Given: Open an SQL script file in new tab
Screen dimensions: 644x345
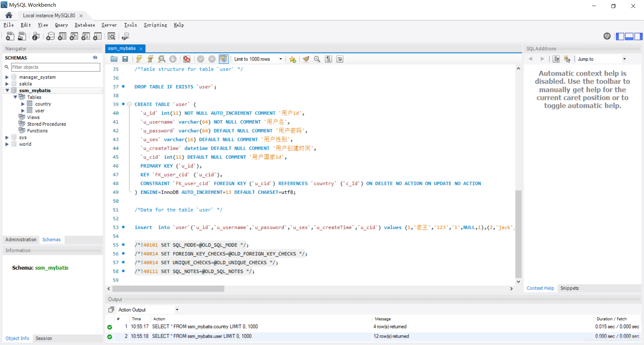Looking at the screenshot, I should click(22, 36).
